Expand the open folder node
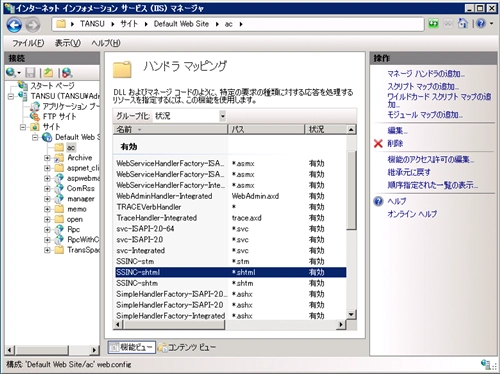This screenshot has height=374, width=500. point(47,219)
